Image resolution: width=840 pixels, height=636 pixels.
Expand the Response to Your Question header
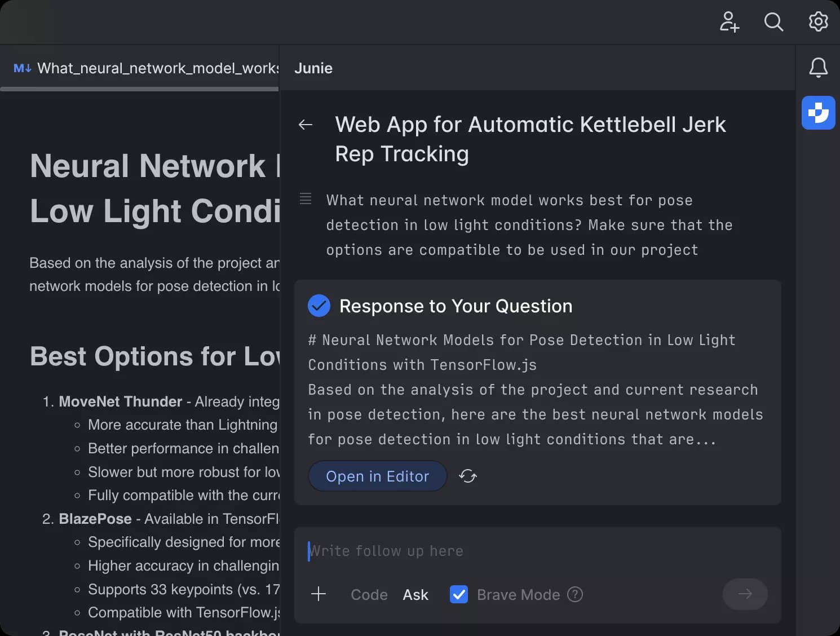456,306
